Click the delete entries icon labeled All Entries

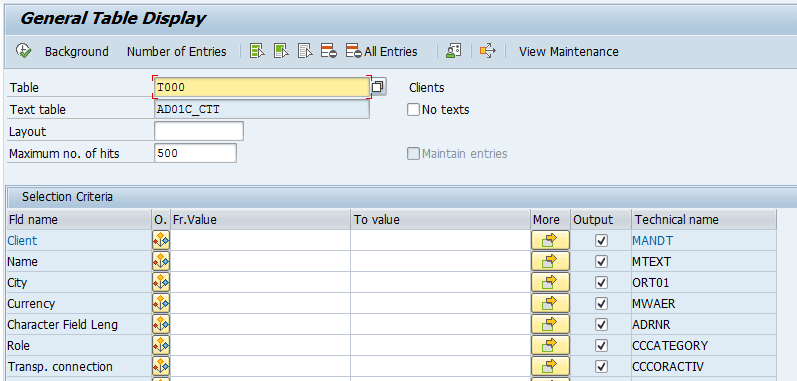point(382,51)
